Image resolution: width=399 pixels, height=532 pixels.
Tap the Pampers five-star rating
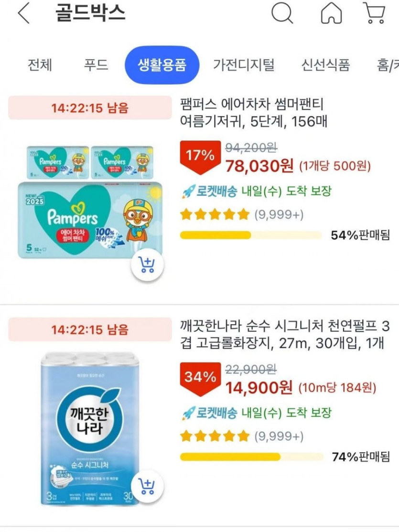(x=215, y=214)
